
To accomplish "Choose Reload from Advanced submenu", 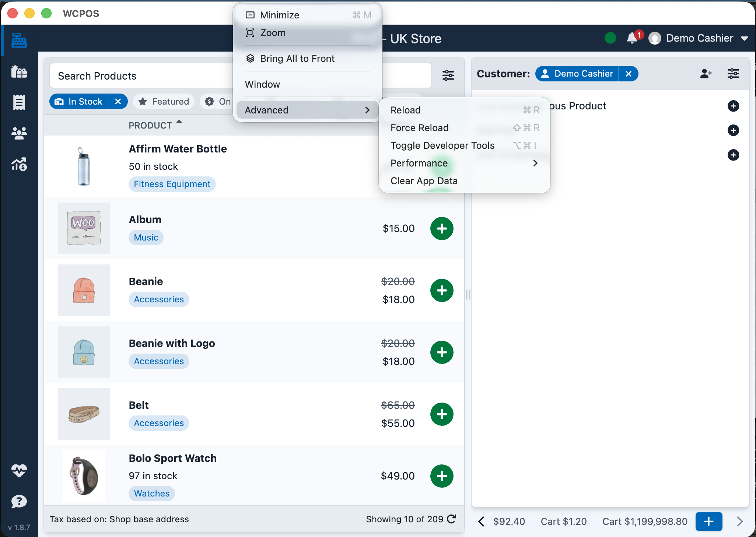I will (464, 110).
